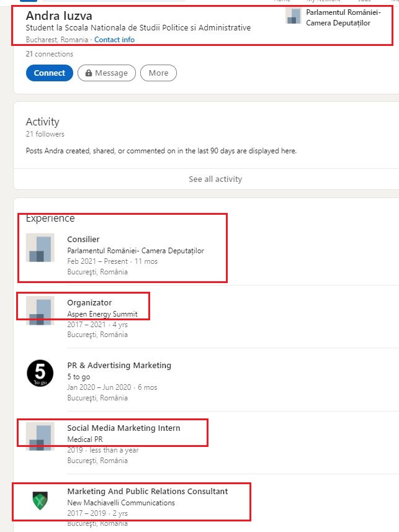Open the Social Media Marketing Intern entry
This screenshot has height=532, width=399.
(123, 428)
